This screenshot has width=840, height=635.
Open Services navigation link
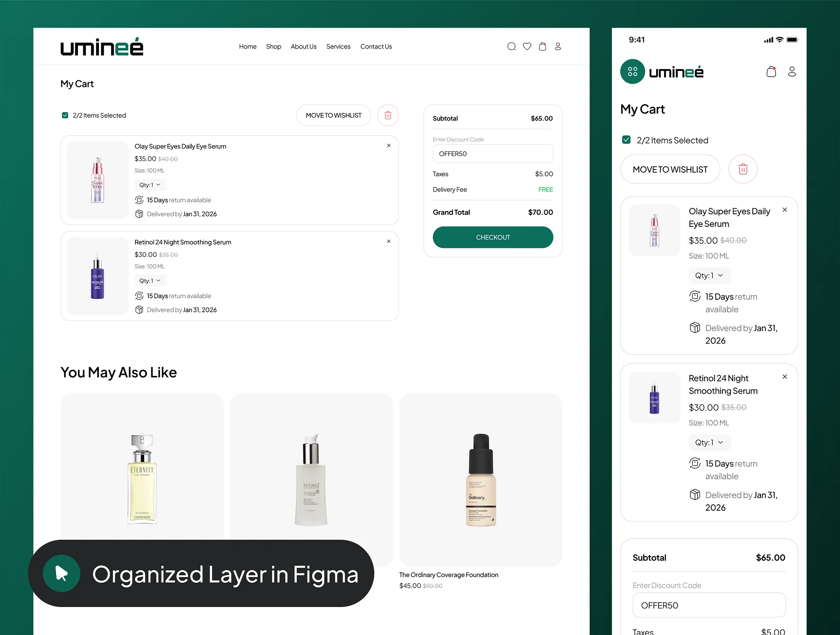[x=338, y=47]
